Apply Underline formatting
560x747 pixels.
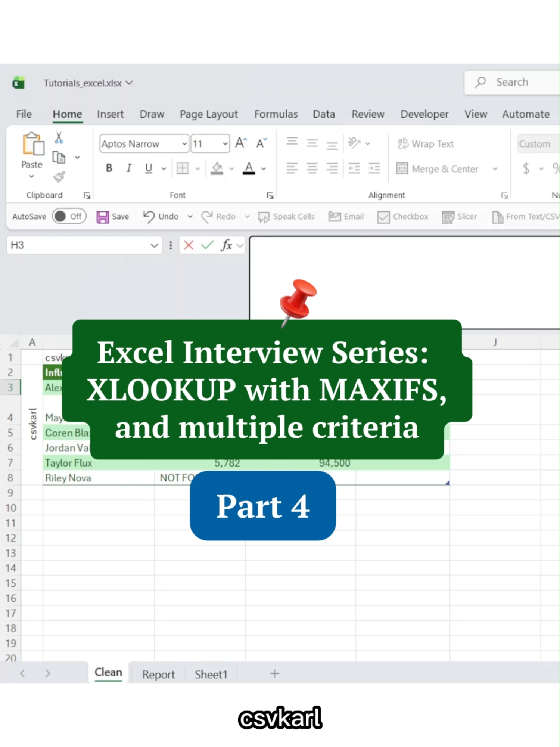tap(149, 168)
